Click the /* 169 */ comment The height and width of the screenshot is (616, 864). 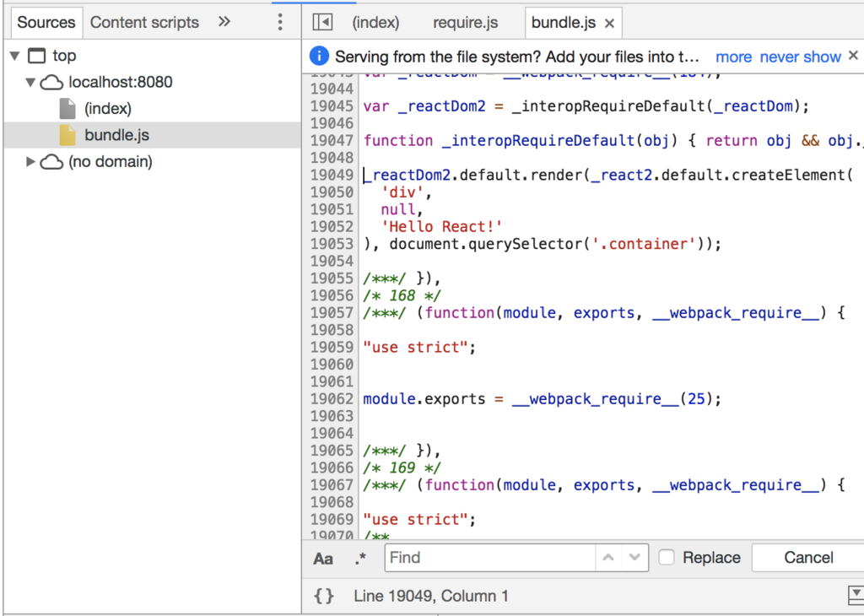coord(402,467)
